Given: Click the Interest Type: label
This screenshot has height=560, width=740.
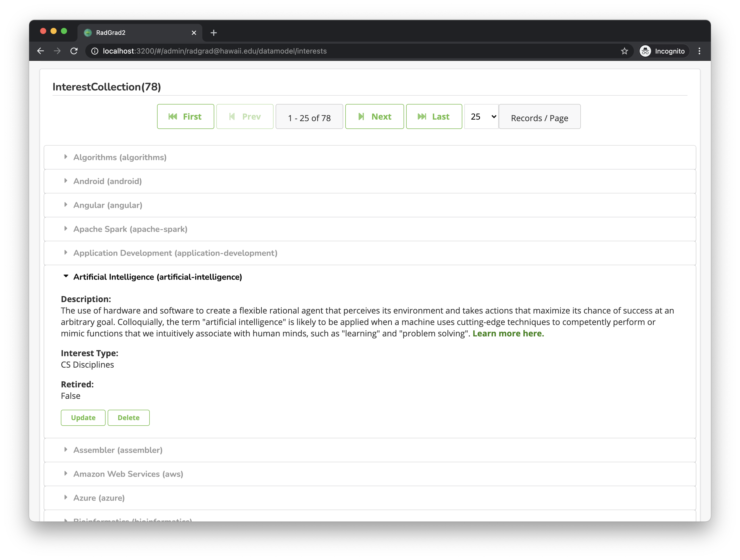Looking at the screenshot, I should click(90, 353).
